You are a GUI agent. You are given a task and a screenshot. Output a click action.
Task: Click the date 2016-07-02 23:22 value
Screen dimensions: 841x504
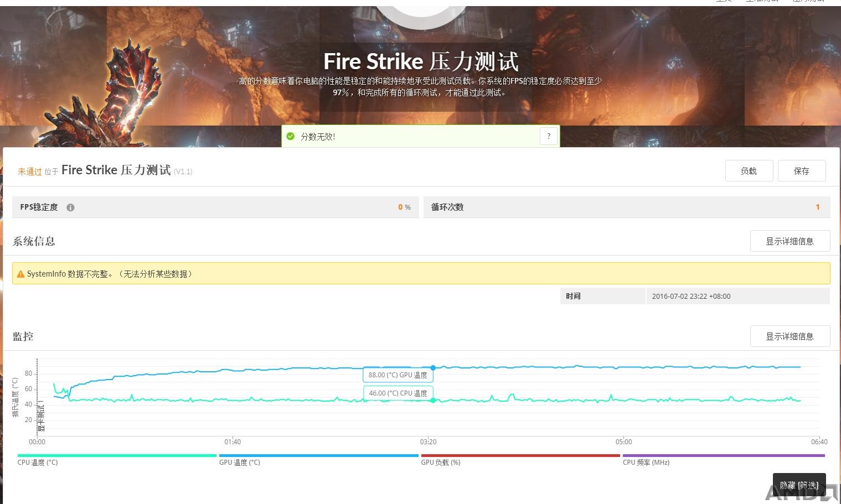click(691, 297)
